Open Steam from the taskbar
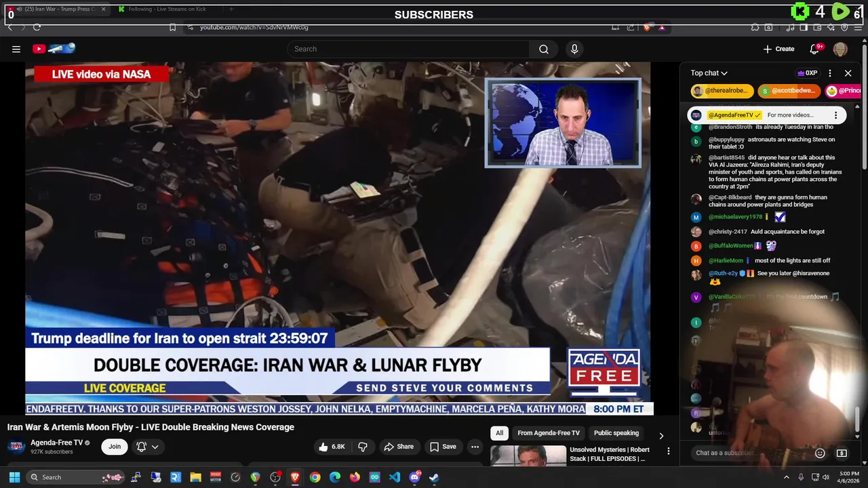This screenshot has width=868, height=488. point(434,477)
